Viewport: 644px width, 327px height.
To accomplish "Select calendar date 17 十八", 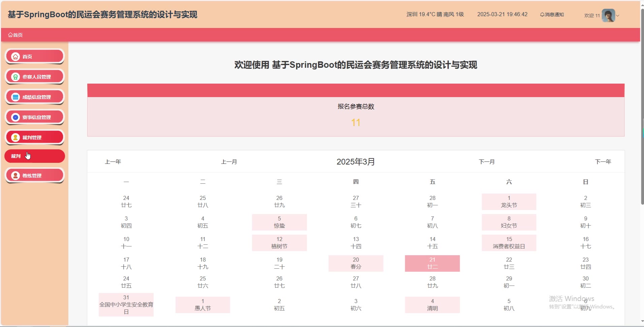I will tap(126, 263).
